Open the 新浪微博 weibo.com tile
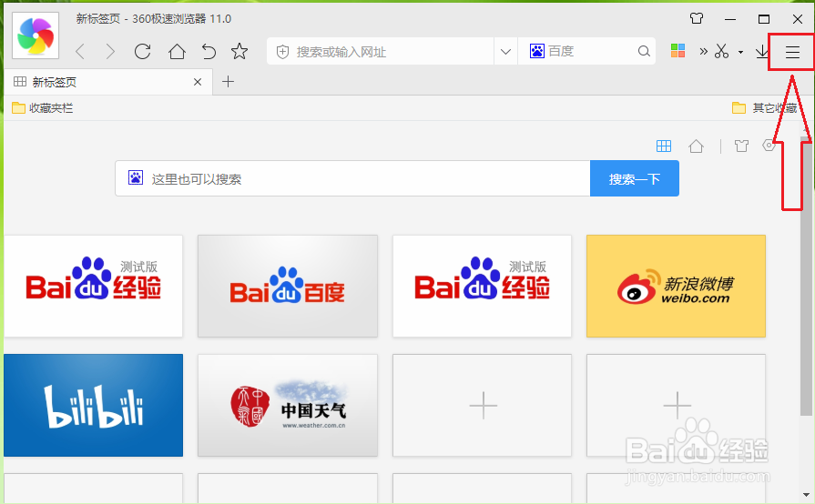Image resolution: width=815 pixels, height=504 pixels. tap(676, 286)
